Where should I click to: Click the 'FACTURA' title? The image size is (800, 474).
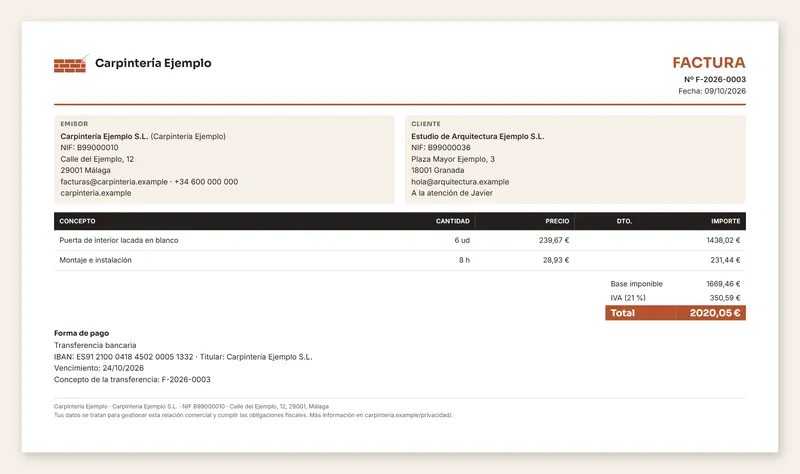click(709, 62)
